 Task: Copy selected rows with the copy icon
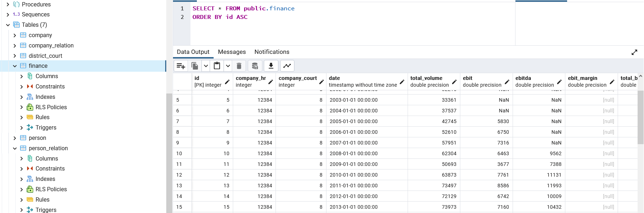point(195,66)
